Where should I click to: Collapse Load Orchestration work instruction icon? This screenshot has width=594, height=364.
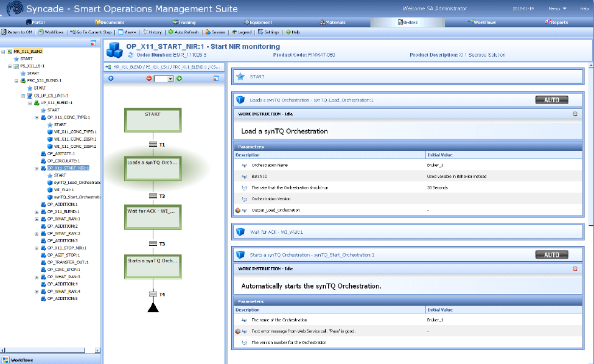(575, 114)
